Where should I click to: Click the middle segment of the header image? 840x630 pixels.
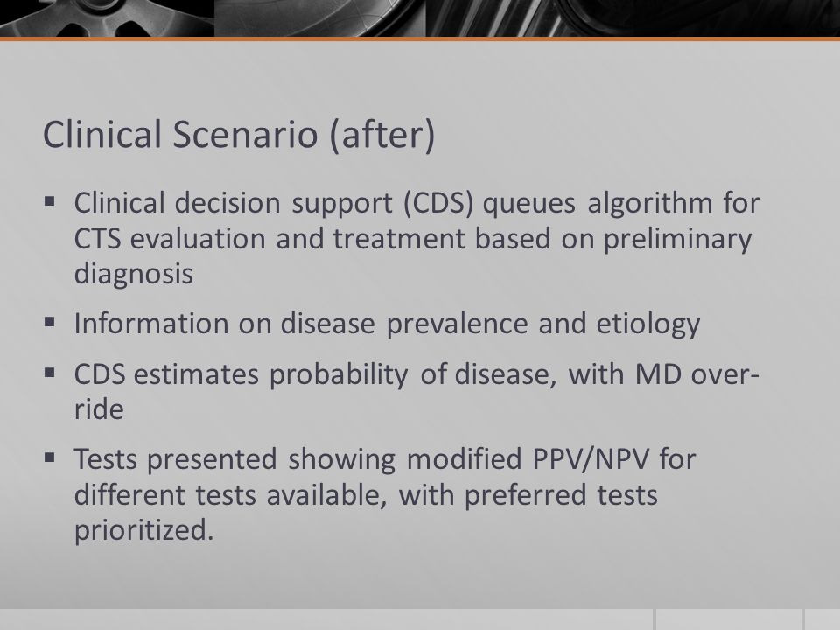(x=320, y=18)
